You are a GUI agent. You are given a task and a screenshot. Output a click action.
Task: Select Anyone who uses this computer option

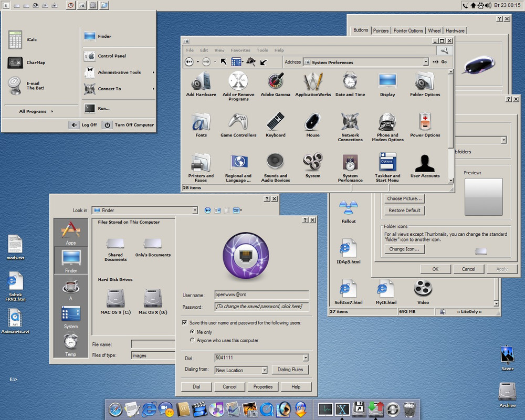pos(192,340)
